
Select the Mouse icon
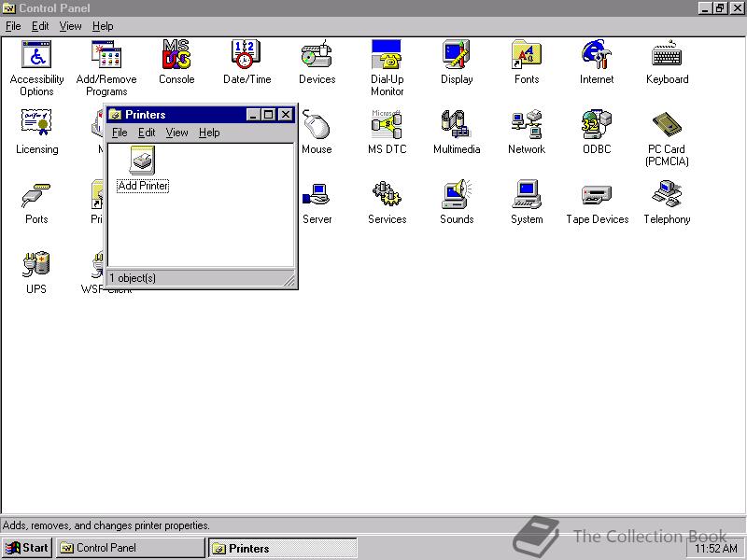(x=317, y=132)
